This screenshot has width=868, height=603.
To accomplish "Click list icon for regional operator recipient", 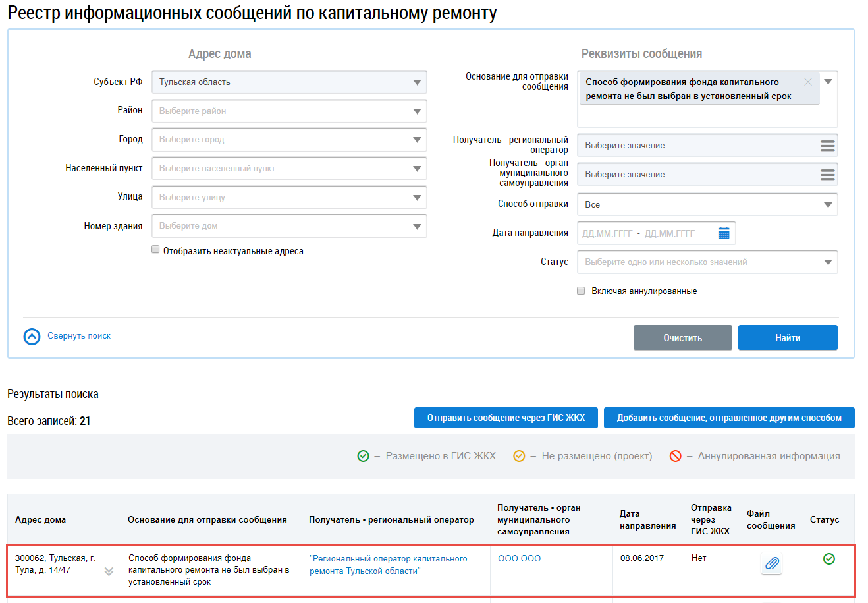I will pyautogui.click(x=827, y=146).
